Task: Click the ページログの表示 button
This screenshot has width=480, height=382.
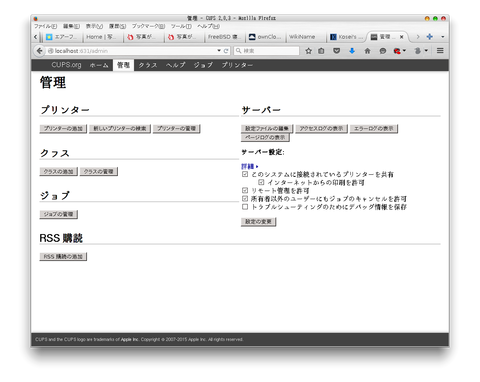Action: click(265, 138)
